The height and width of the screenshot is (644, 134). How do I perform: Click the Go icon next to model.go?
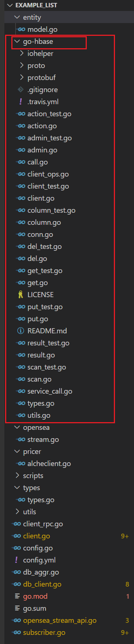[x=21, y=30]
